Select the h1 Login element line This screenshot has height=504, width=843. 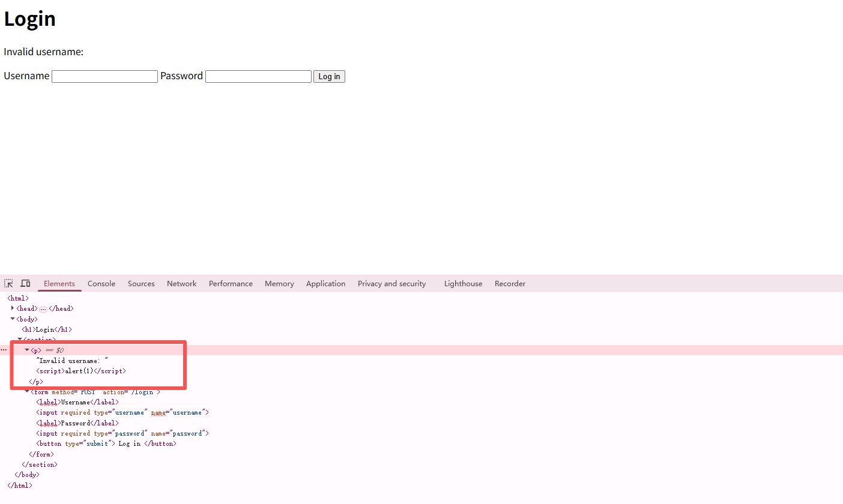tap(47, 329)
